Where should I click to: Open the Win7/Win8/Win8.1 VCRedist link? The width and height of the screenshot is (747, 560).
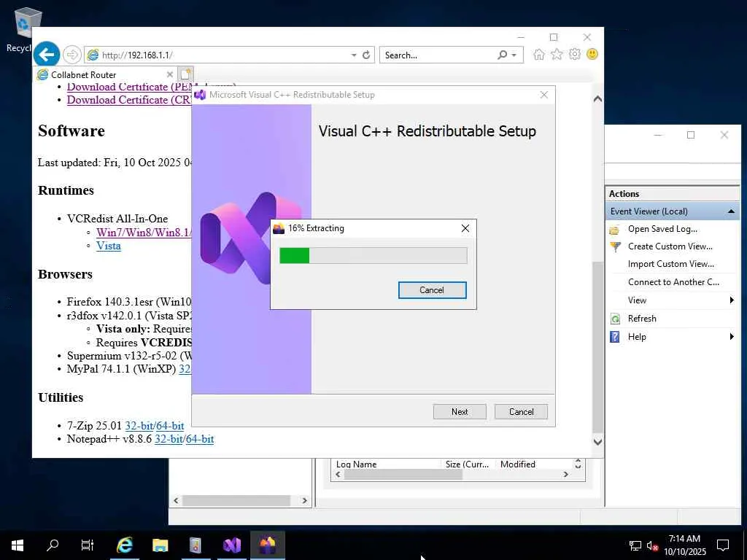point(144,233)
